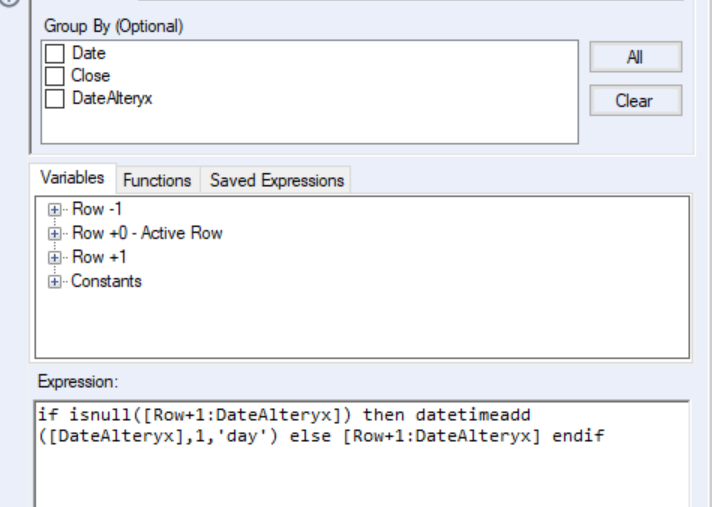This screenshot has width=712, height=507.
Task: Click the All button
Action: [634, 57]
